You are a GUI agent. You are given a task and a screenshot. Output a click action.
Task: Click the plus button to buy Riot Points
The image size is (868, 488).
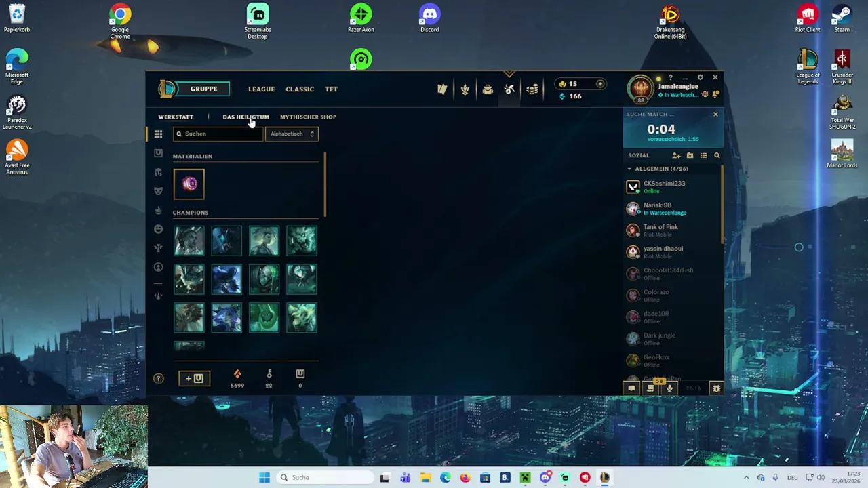click(x=600, y=84)
